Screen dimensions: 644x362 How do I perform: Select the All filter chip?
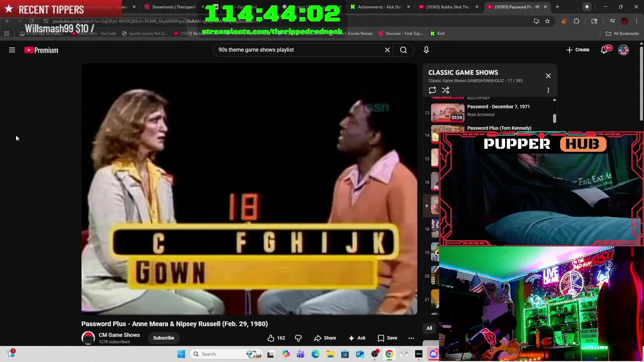click(429, 328)
